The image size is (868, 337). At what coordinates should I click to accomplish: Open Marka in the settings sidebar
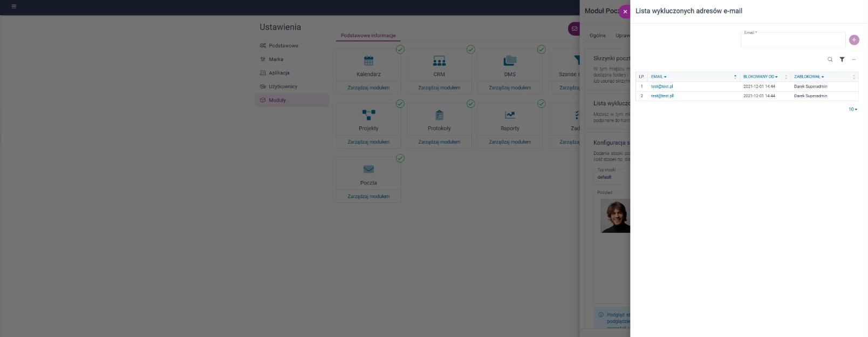(x=291, y=59)
